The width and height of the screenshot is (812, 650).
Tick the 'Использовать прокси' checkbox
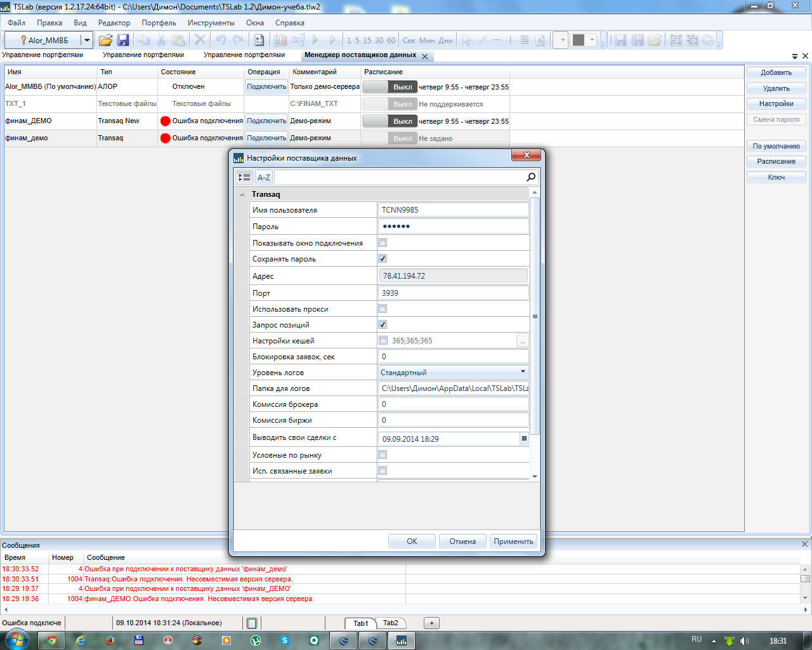click(383, 308)
